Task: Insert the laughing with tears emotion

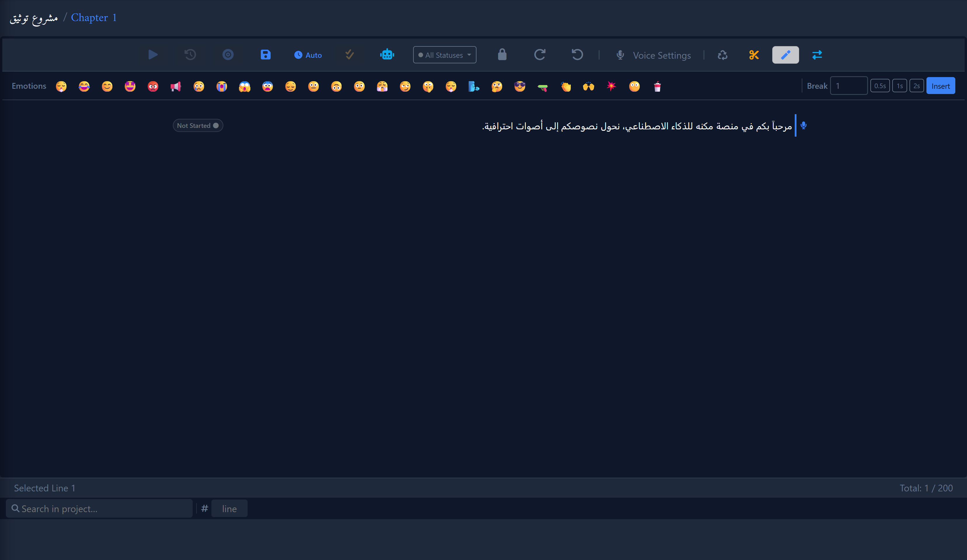Action: pyautogui.click(x=84, y=86)
